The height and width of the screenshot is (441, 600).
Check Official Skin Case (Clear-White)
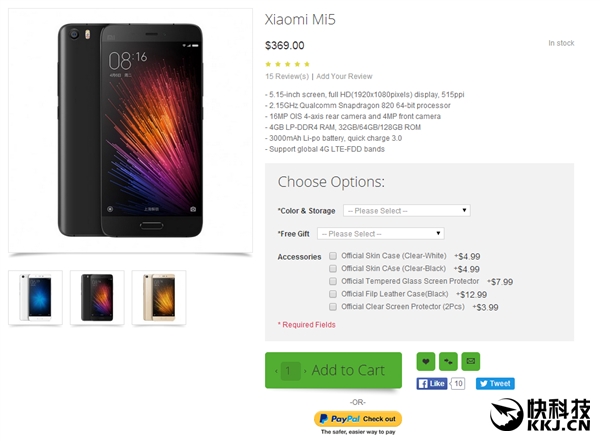[333, 256]
